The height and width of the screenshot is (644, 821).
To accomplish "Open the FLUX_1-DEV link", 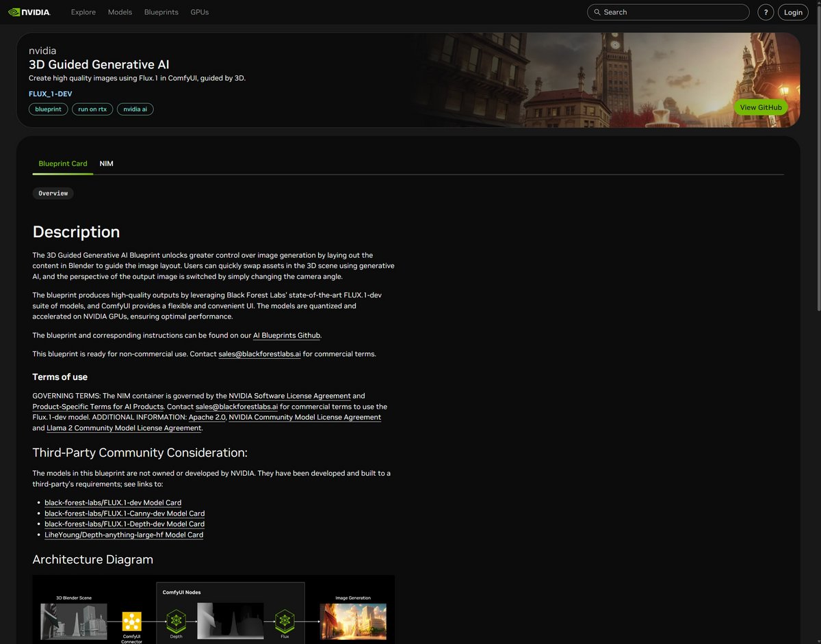I will point(50,94).
